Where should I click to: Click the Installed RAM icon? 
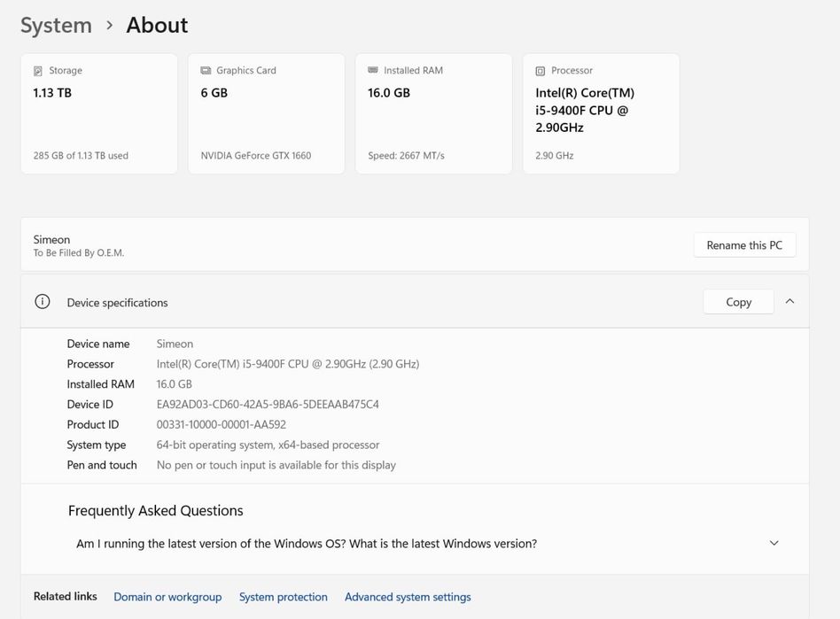373,71
